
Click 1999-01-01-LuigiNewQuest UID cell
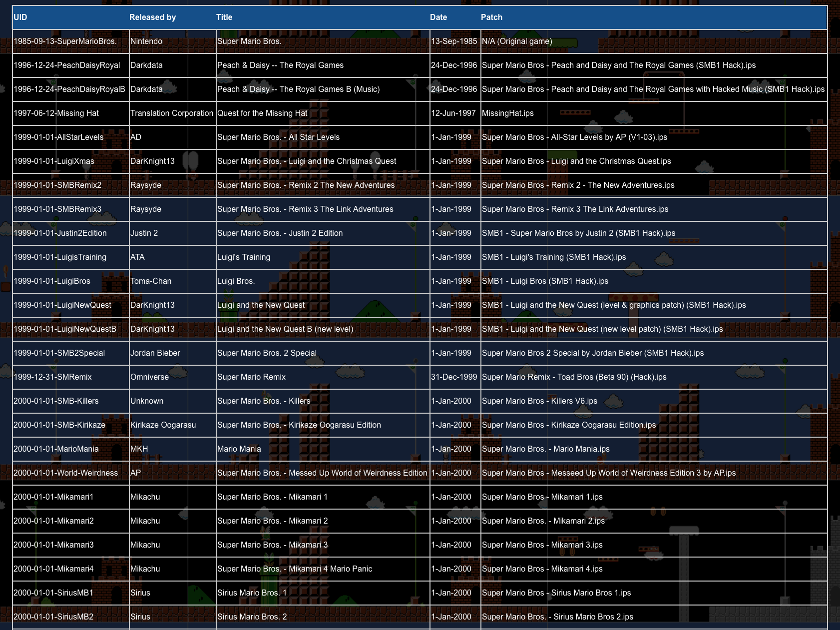[70, 305]
